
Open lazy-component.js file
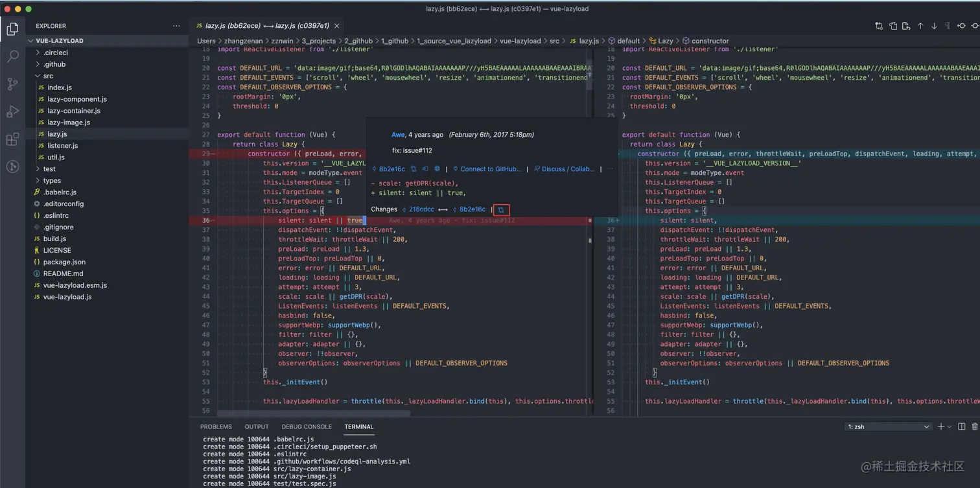(107, 99)
